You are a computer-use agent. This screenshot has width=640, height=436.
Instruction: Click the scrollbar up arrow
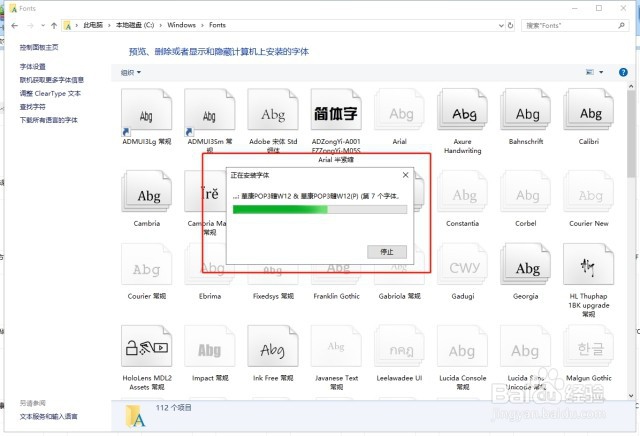631,86
